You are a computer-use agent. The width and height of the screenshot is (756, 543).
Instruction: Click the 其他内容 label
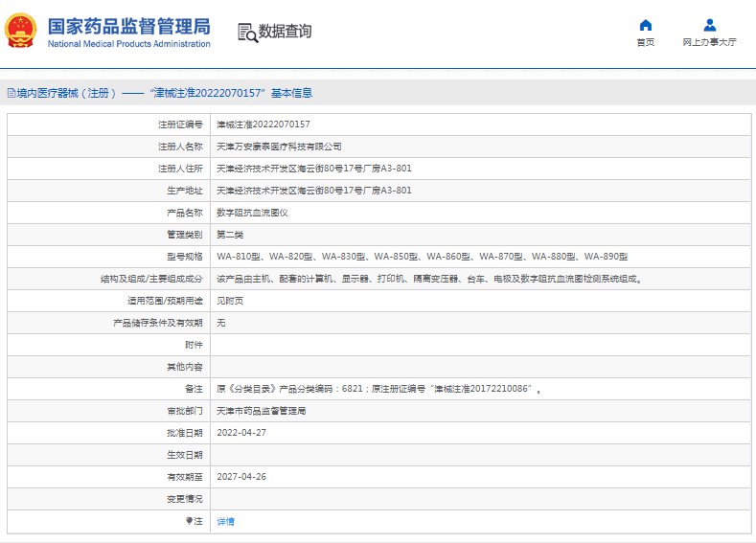tap(185, 367)
